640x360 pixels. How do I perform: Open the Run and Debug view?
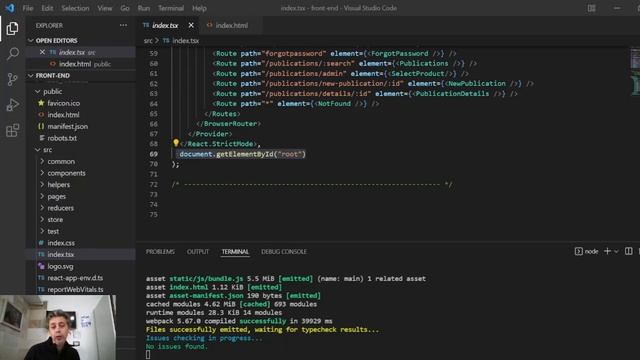pos(12,105)
